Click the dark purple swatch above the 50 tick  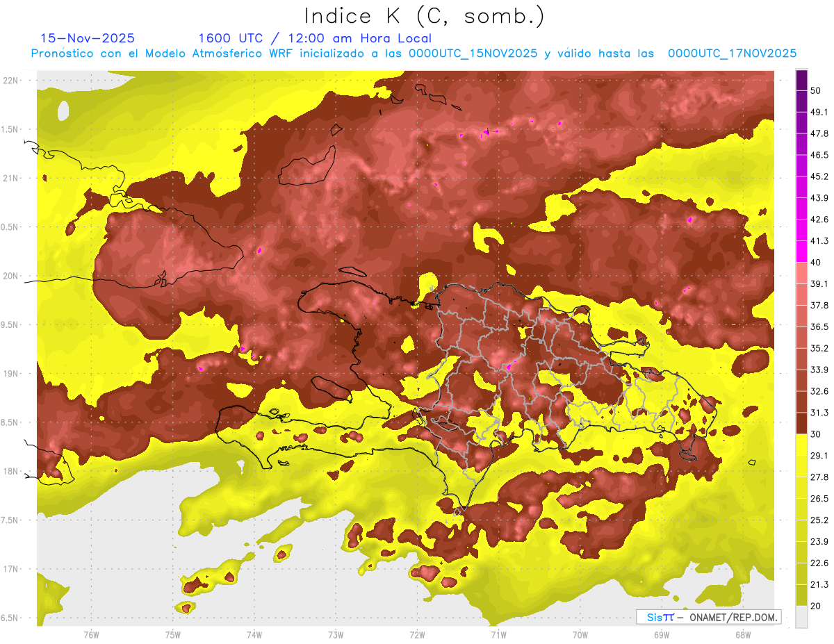point(801,81)
